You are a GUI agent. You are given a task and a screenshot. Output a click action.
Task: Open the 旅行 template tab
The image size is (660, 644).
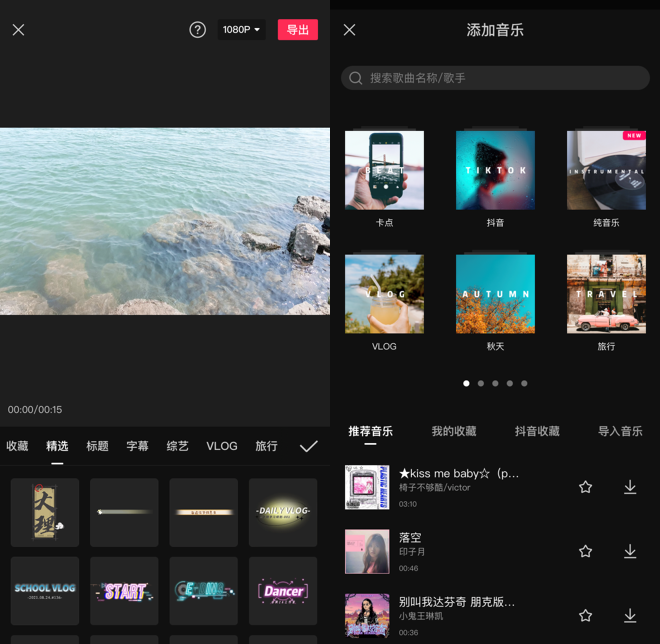(x=266, y=446)
